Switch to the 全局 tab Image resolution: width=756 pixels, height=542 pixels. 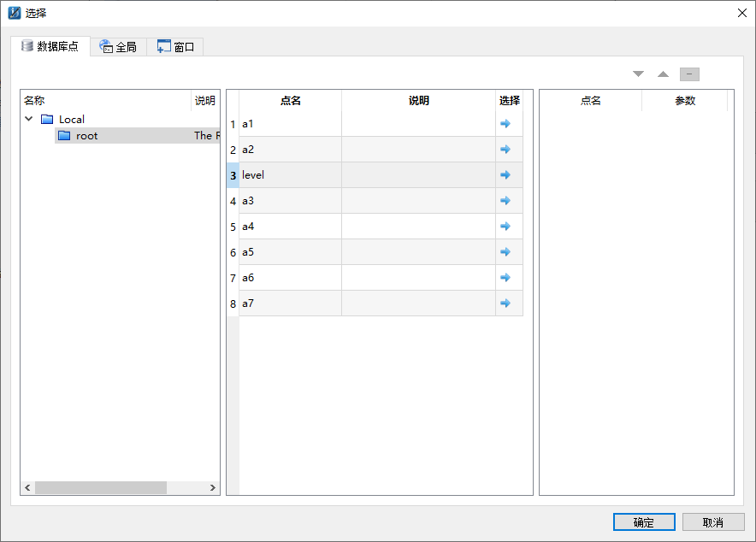[119, 47]
